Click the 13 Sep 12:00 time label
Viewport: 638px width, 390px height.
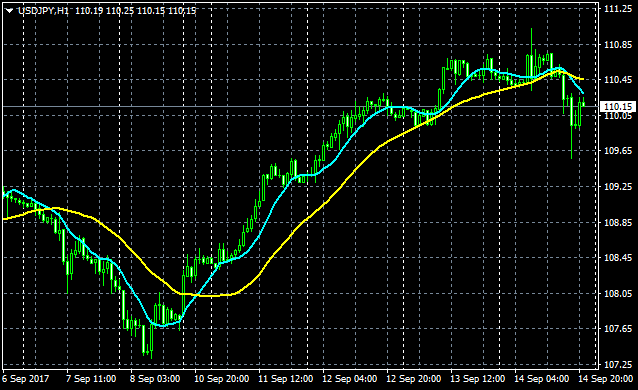coord(478,379)
